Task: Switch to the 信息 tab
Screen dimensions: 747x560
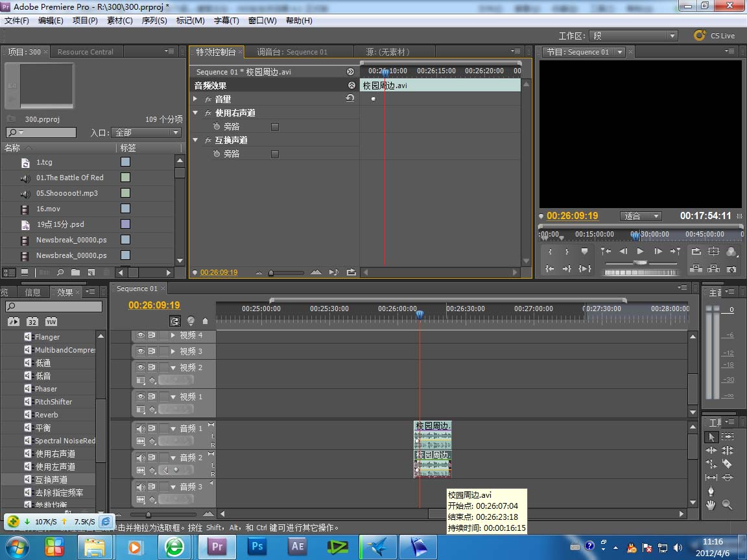Action: tap(32, 292)
